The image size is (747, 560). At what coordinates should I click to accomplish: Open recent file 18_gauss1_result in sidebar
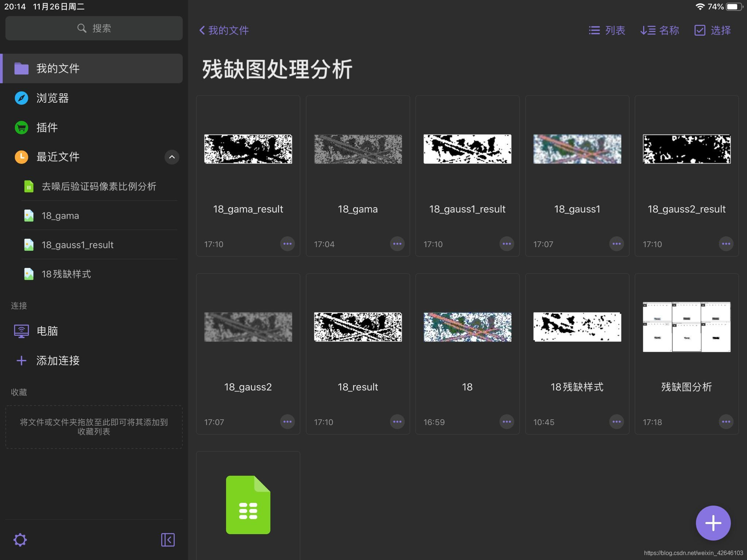(x=77, y=245)
